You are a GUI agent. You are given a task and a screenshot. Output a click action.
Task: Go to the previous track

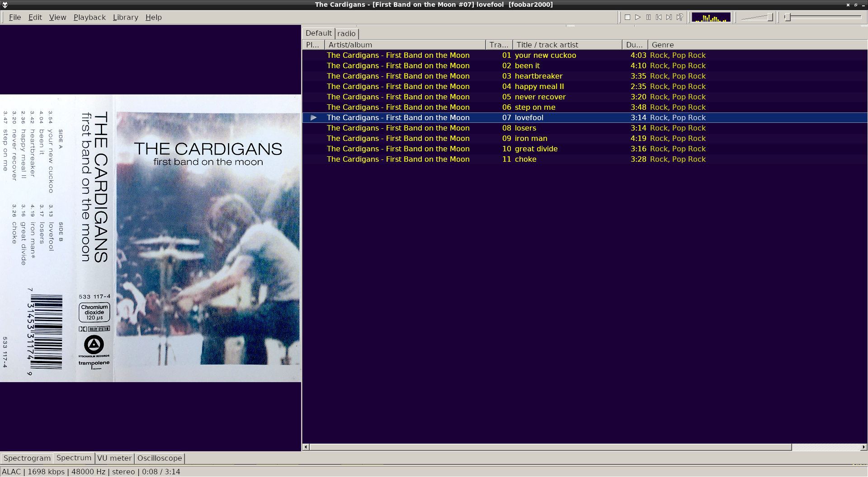coord(659,17)
